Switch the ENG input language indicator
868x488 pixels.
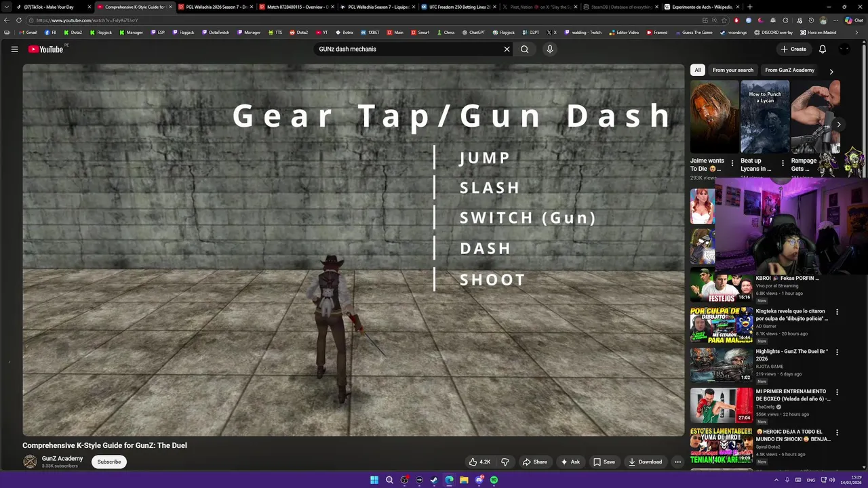point(811,480)
